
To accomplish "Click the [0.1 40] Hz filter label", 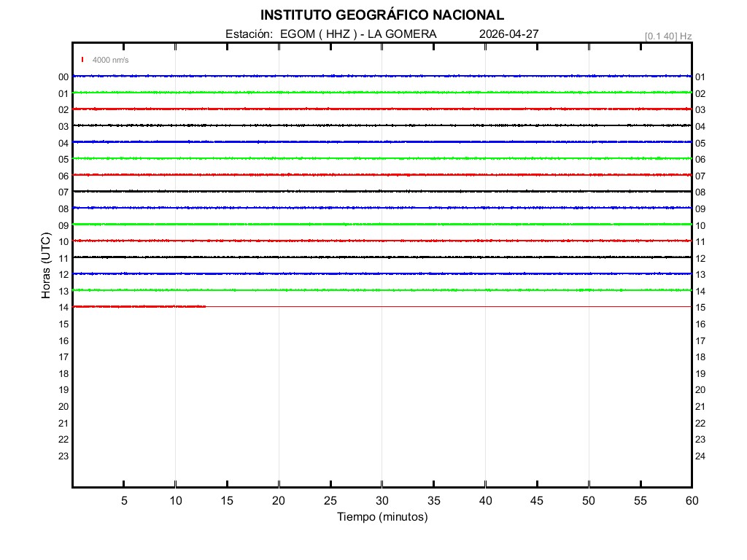I will point(667,36).
